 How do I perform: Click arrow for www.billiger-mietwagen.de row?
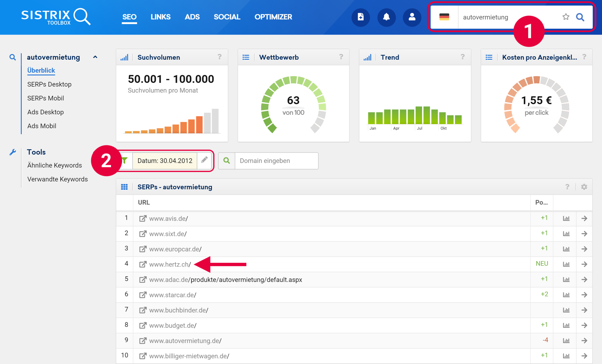coord(584,356)
